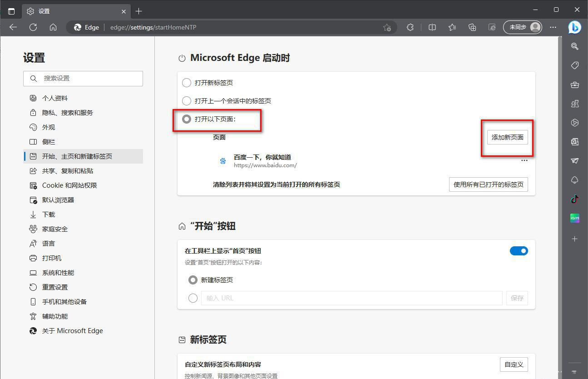Open the Collections icon in the toolbar
Viewport: 588px width, 379px height.
point(472,27)
